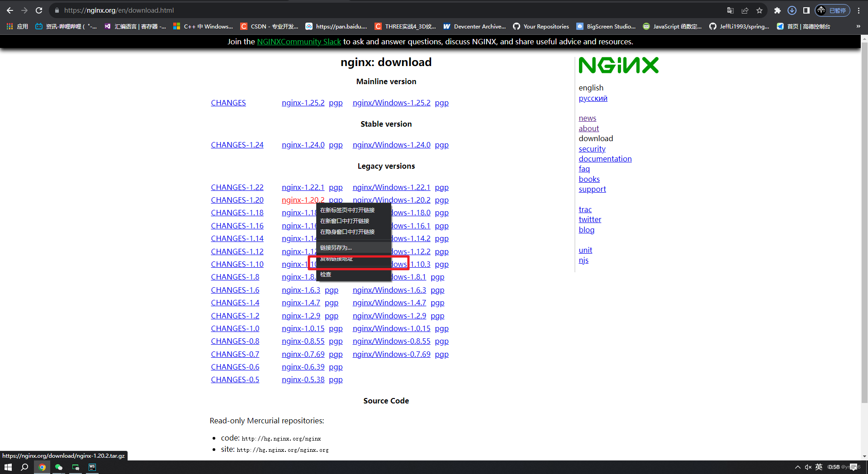
Task: Choose open link in incognito window
Action: point(353,232)
